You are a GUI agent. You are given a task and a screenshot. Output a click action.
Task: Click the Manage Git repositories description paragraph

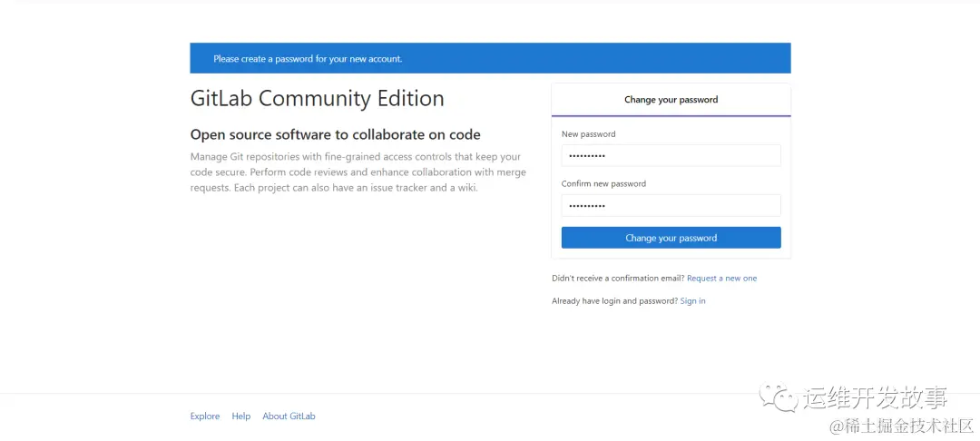tap(358, 172)
